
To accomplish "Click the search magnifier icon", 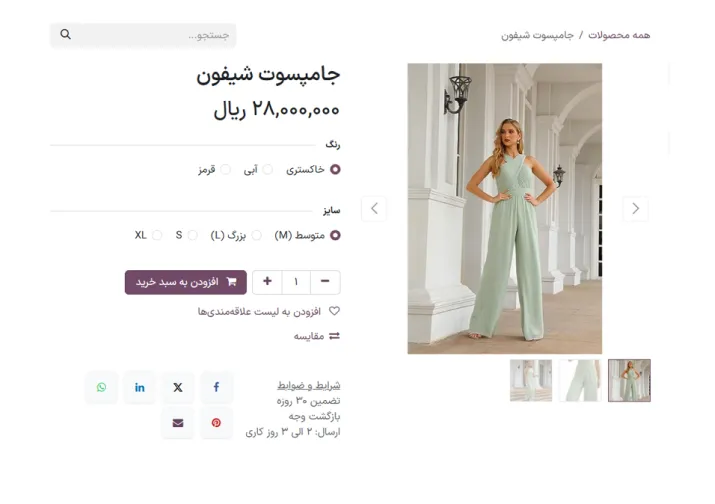I will [x=66, y=35].
